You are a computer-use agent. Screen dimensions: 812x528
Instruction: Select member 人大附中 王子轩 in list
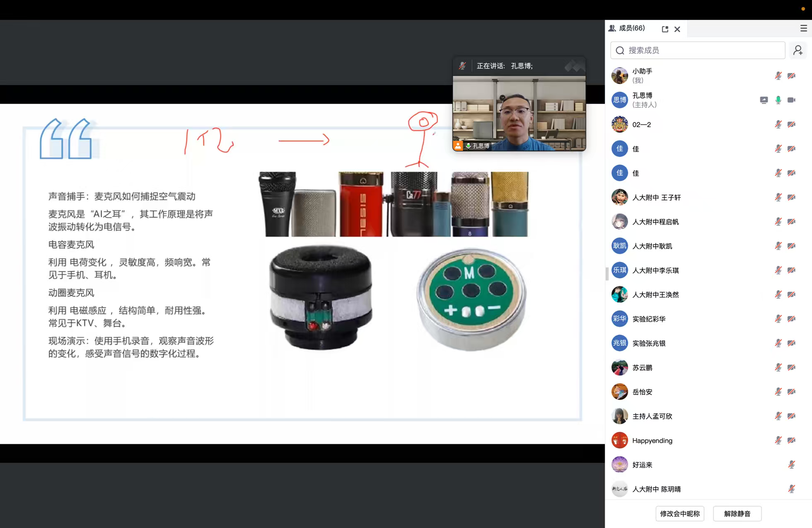(x=656, y=197)
